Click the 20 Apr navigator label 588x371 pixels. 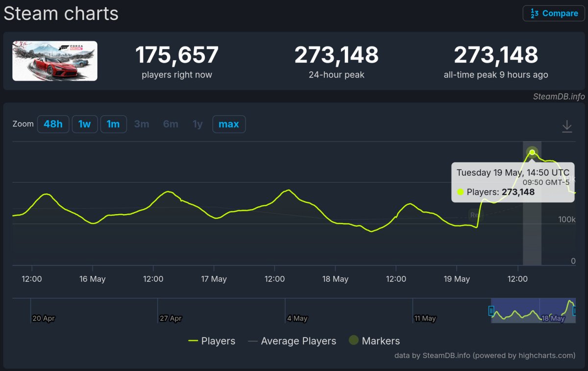coord(44,318)
